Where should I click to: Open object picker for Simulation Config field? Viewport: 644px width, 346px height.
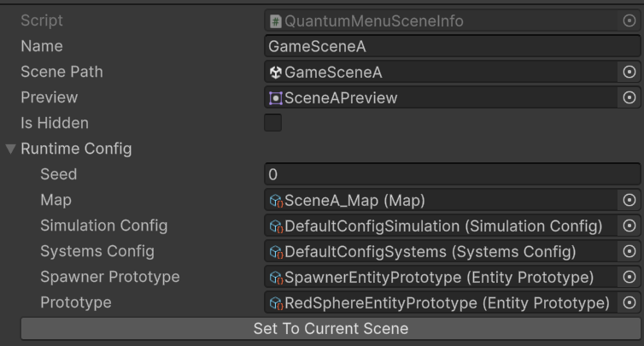point(629,226)
